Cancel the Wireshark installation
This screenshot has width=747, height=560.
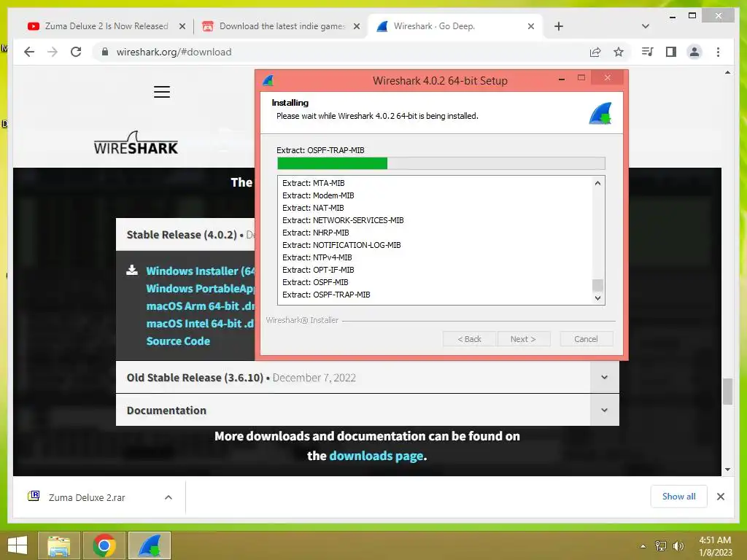tap(586, 339)
